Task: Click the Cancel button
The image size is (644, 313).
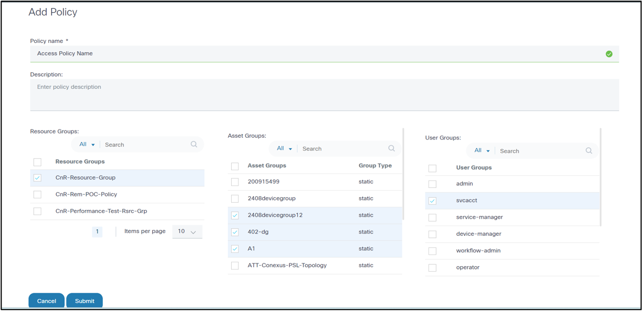Action: pyautogui.click(x=46, y=301)
